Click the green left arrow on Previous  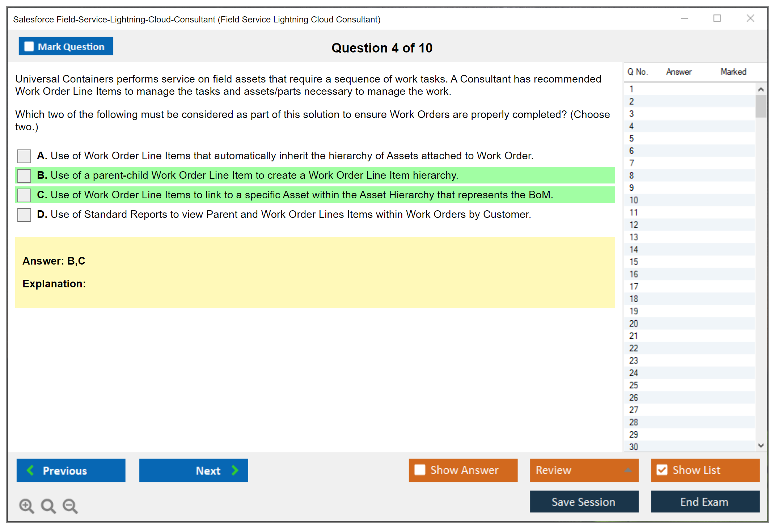click(31, 470)
